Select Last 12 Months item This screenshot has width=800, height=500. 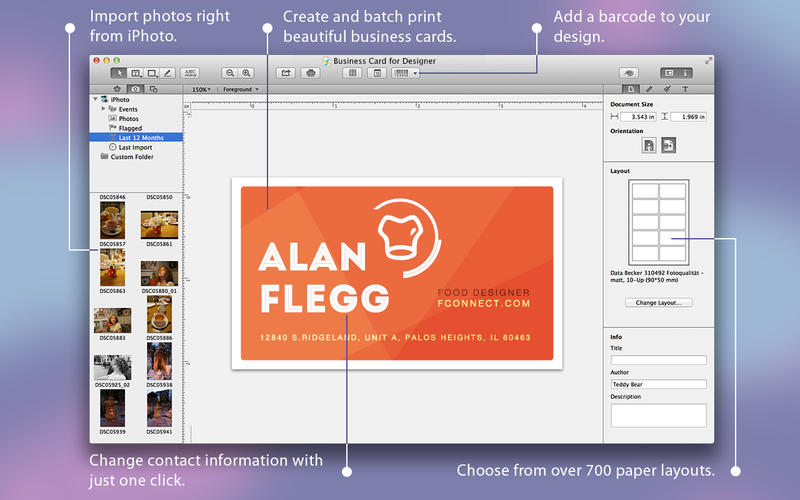tap(136, 137)
